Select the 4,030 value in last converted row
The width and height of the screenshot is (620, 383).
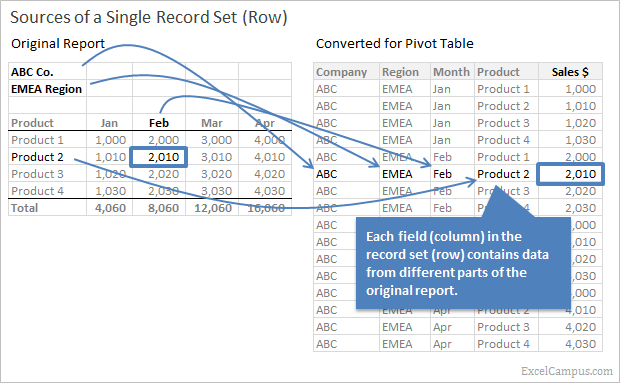coord(580,344)
